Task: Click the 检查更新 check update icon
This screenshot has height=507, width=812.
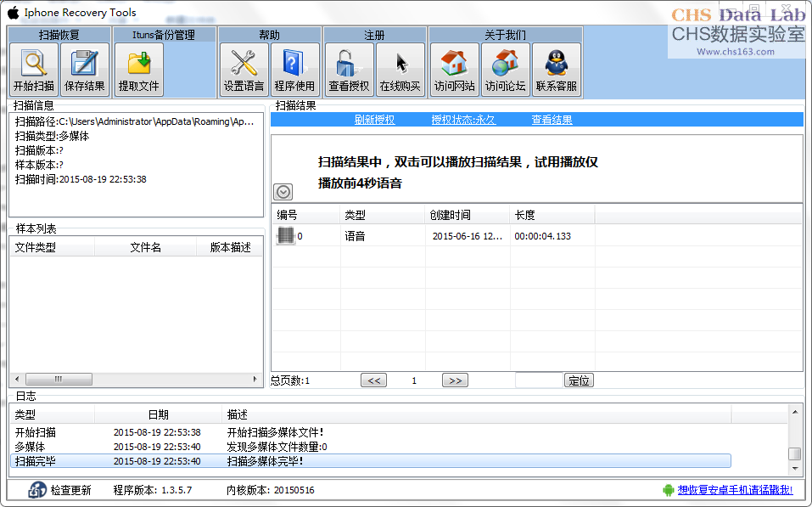Action: [37, 489]
